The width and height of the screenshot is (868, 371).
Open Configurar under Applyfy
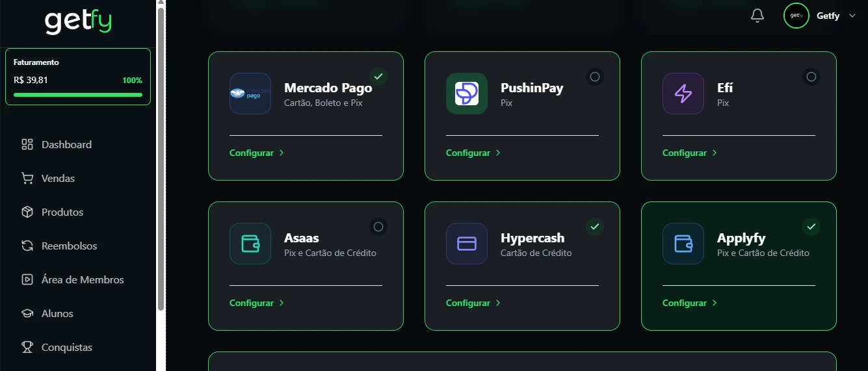[x=689, y=303]
